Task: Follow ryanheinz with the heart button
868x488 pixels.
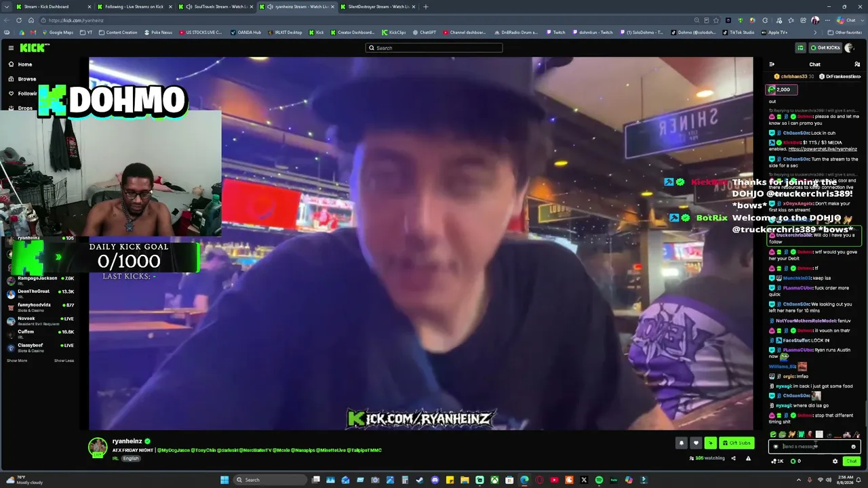Action: pyautogui.click(x=696, y=443)
